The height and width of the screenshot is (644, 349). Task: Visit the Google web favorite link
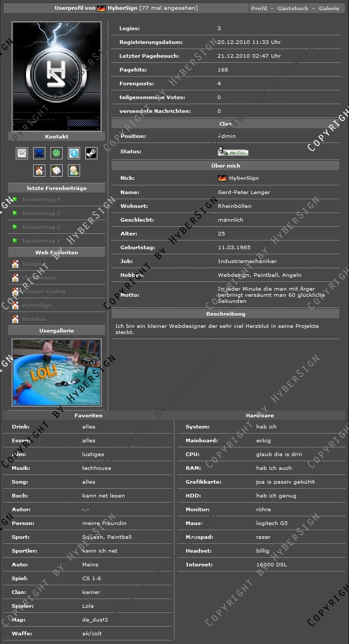point(32,264)
